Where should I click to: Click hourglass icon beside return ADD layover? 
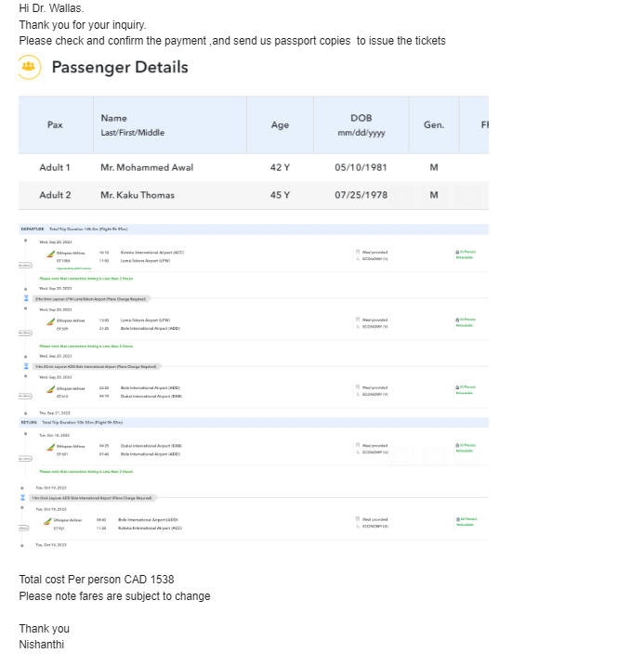[x=23, y=498]
